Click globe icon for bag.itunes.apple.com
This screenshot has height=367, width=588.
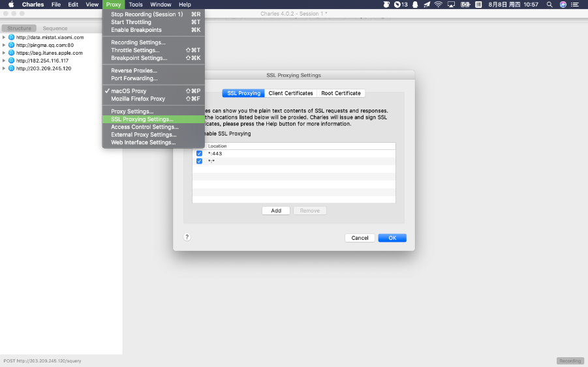(x=11, y=53)
